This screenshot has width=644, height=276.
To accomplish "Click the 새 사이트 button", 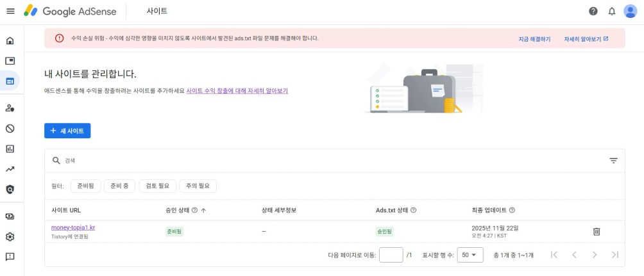I will [67, 131].
